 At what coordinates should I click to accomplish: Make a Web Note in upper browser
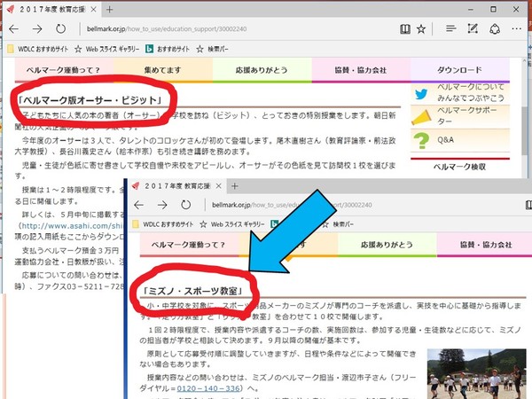tap(473, 29)
